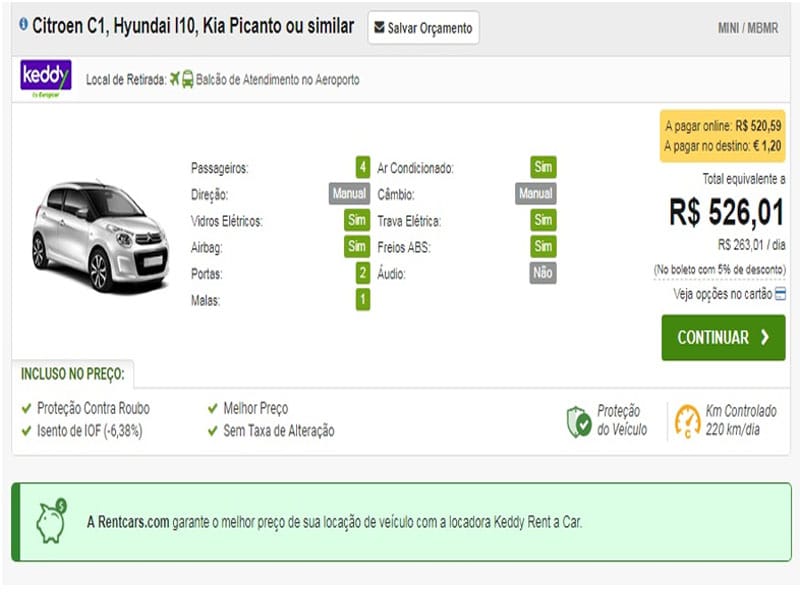800x600 pixels.
Task: Click the Freios ABS Sim badge
Action: pyautogui.click(x=543, y=246)
